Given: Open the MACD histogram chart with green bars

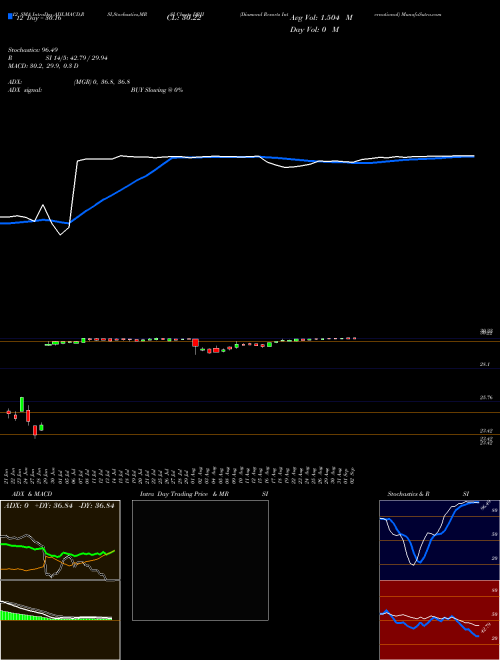Looking at the screenshot, I should (x=60, y=620).
